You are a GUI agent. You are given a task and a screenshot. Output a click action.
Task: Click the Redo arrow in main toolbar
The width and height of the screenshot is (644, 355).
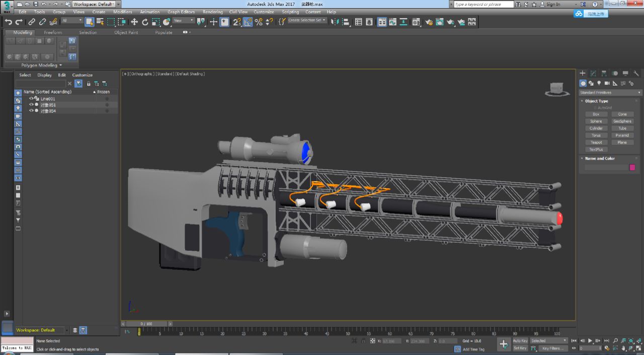19,22
